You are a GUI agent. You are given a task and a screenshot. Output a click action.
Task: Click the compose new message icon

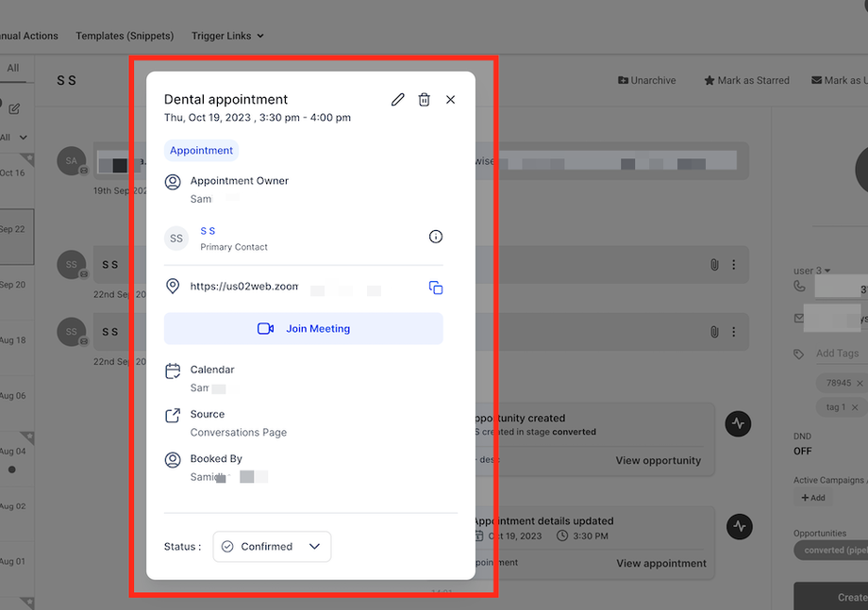pos(14,109)
